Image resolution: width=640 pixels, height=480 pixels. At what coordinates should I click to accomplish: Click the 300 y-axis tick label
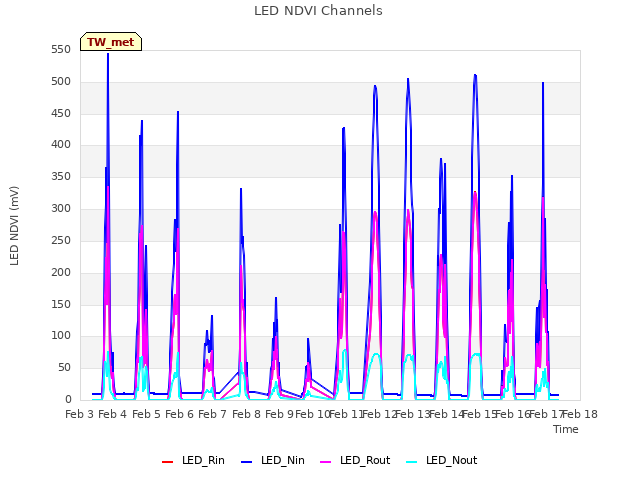click(x=61, y=209)
